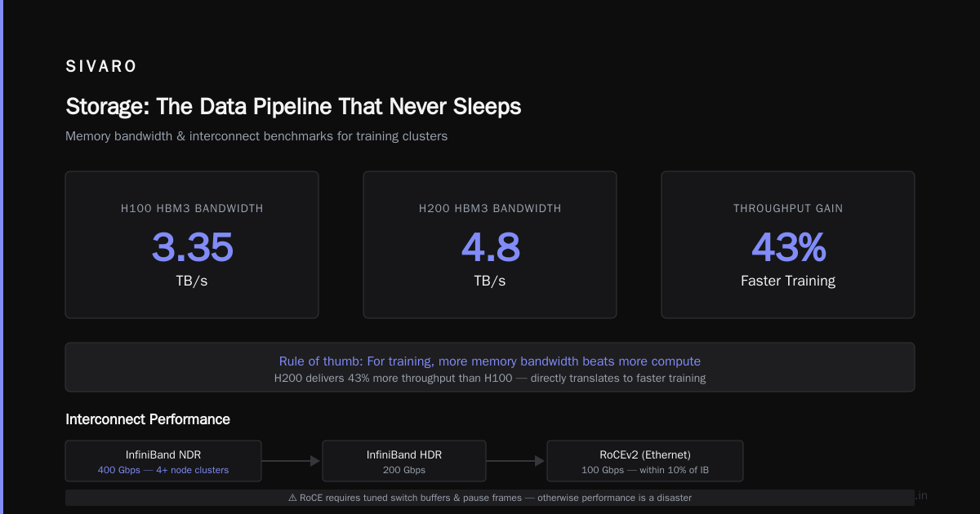The width and height of the screenshot is (980, 514).
Task: Click the H100 HBM3 Bandwidth card label
Action: (192, 208)
